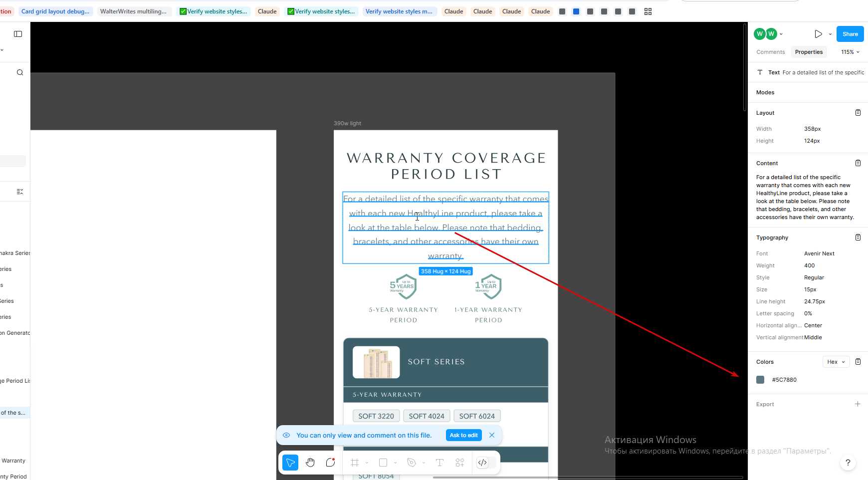Viewport: 868px width, 480px height.
Task: Copy Typography properties clipboard icon
Action: click(858, 238)
